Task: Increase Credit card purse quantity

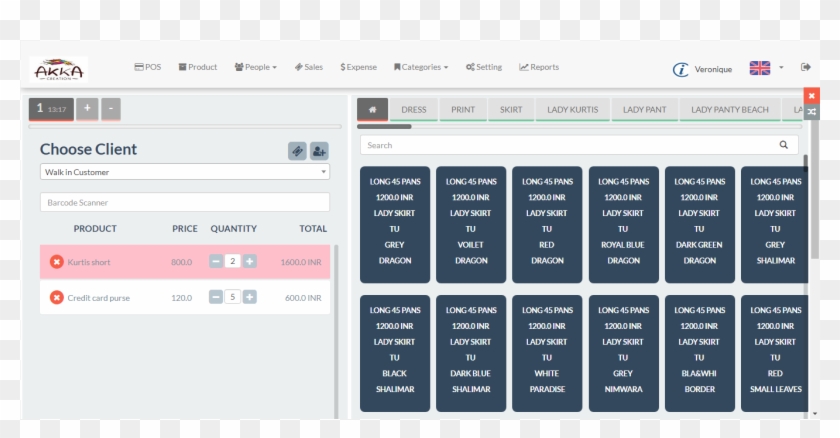Action: coord(250,297)
